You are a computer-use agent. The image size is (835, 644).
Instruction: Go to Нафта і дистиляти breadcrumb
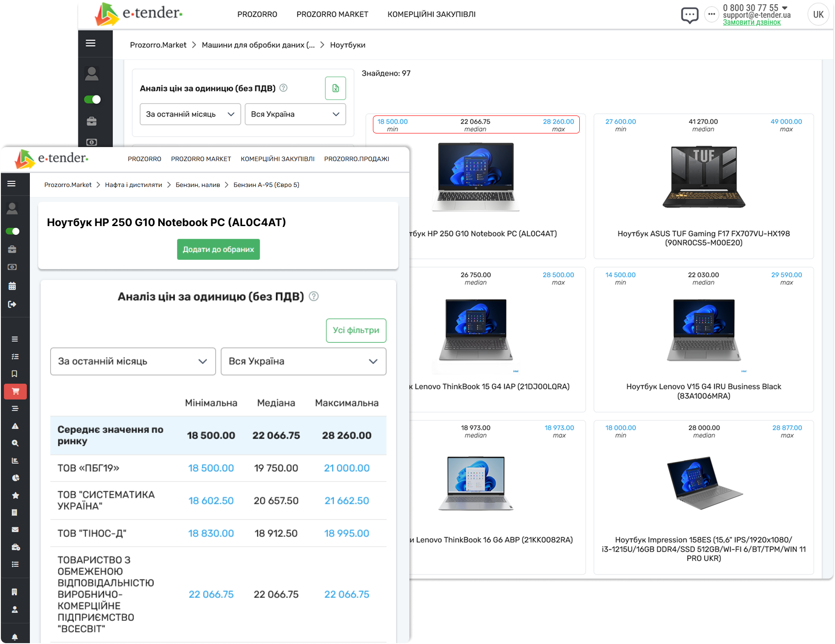[x=134, y=185]
